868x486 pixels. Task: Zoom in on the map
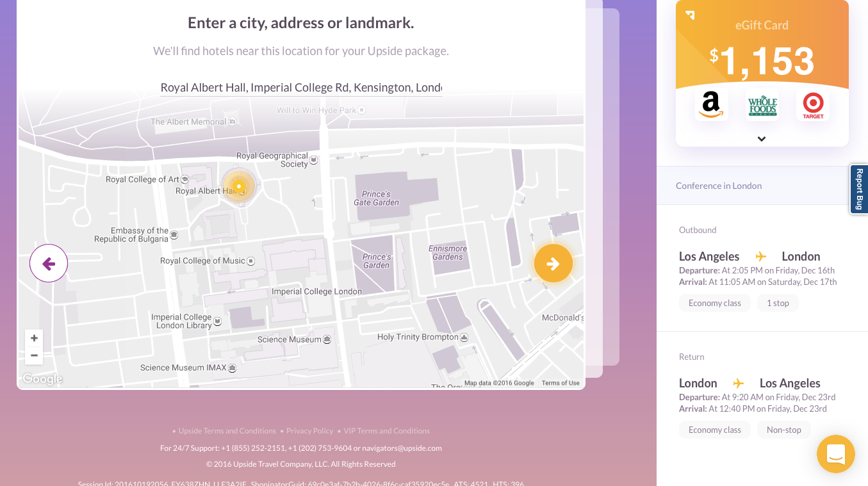[34, 338]
